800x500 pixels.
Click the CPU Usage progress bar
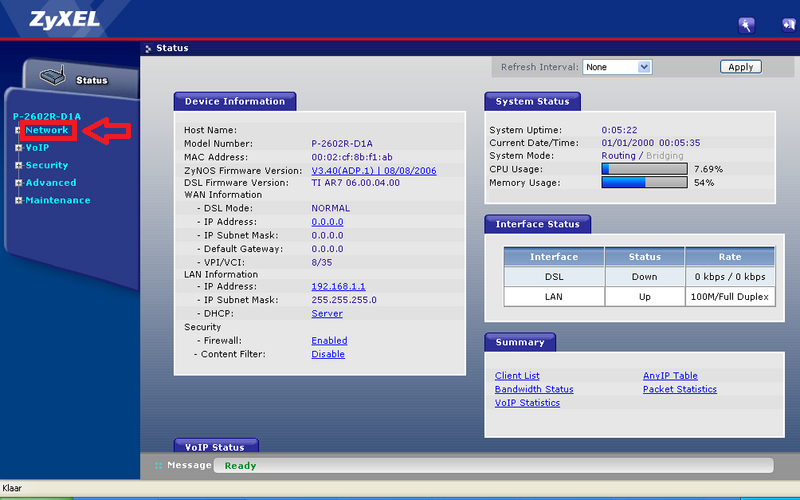(x=644, y=169)
